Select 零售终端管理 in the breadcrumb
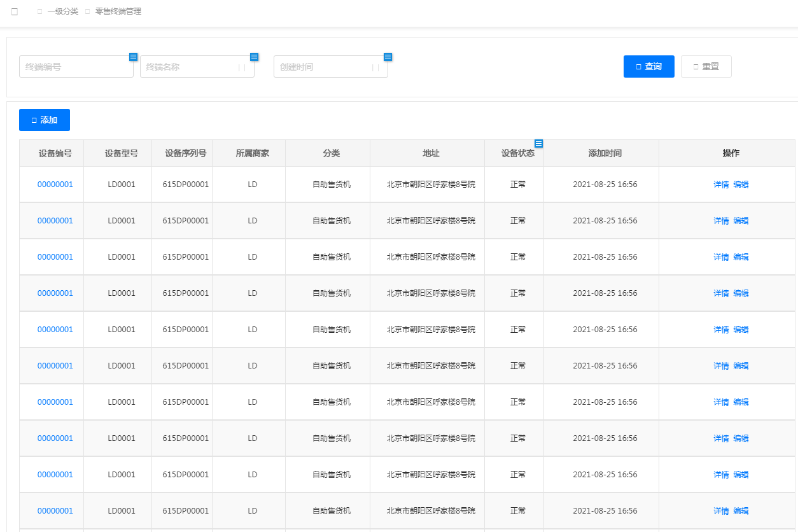The image size is (798, 532). [118, 11]
